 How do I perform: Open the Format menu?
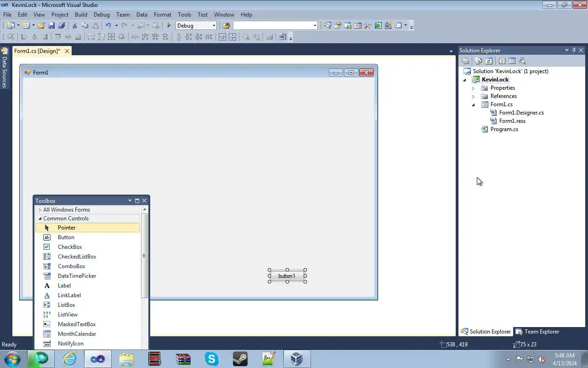[163, 15]
